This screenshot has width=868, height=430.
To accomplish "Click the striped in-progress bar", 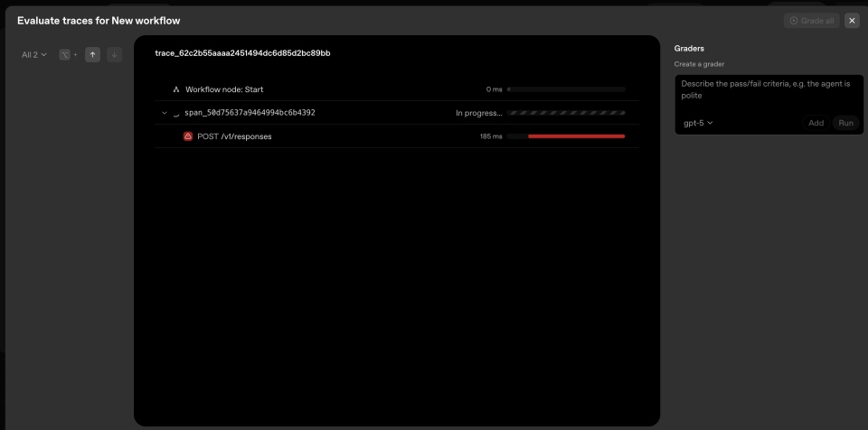I will click(566, 113).
